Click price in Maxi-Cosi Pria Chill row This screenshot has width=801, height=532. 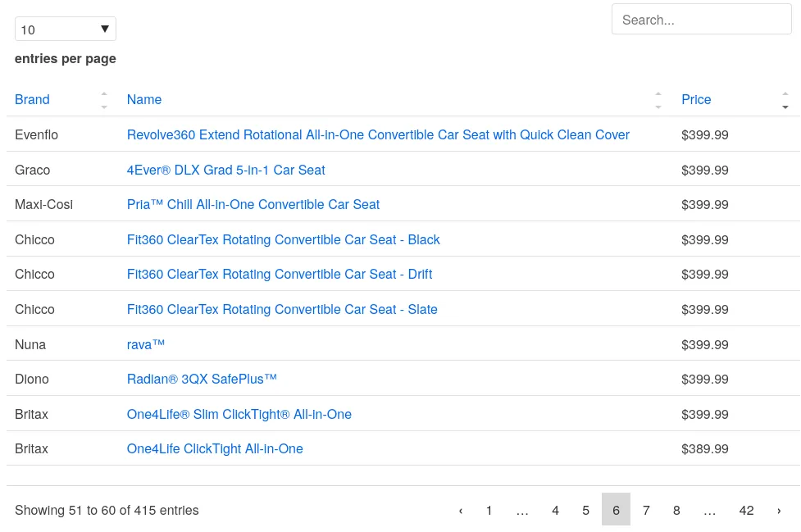704,205
